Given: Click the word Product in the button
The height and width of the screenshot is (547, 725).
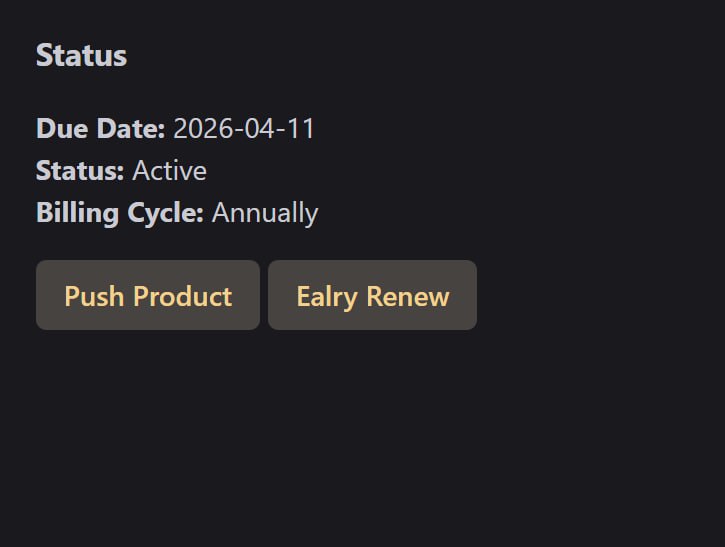Looking at the screenshot, I should point(182,296).
